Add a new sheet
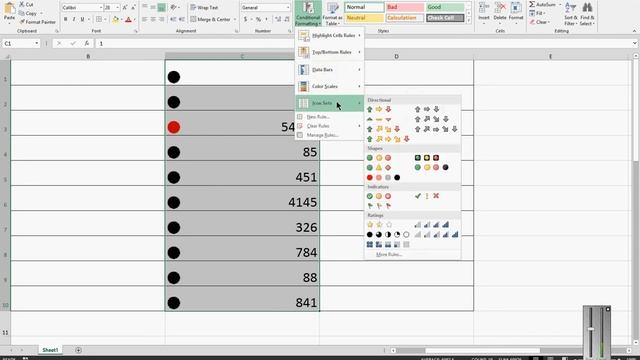The width and height of the screenshot is (640, 360). pos(78,350)
